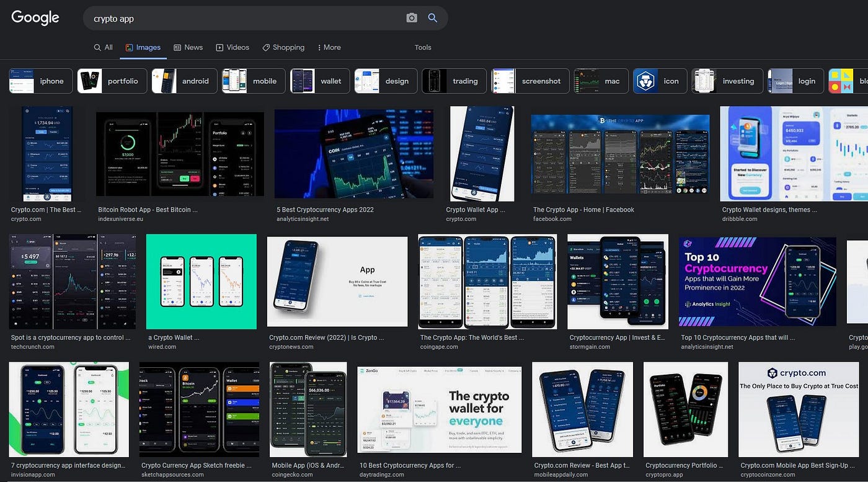
Task: Search by image using the camera icon
Action: 412,18
